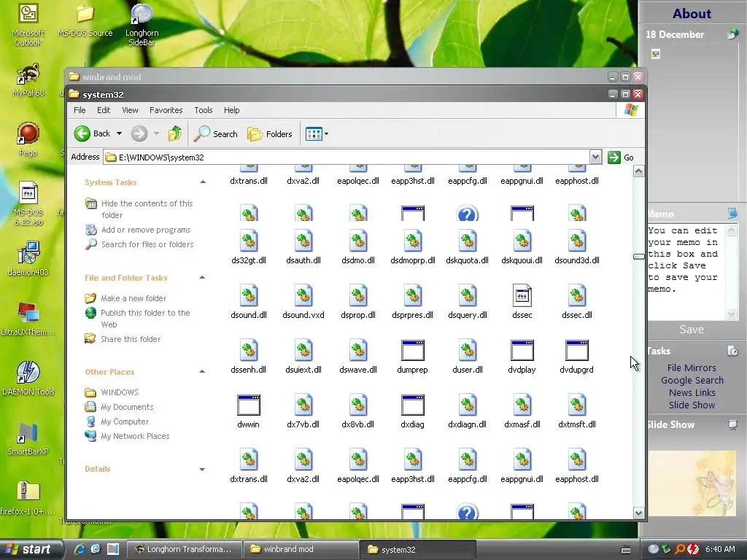Select the dskquota.dll file icon
This screenshot has width=747, height=560.
(x=468, y=241)
